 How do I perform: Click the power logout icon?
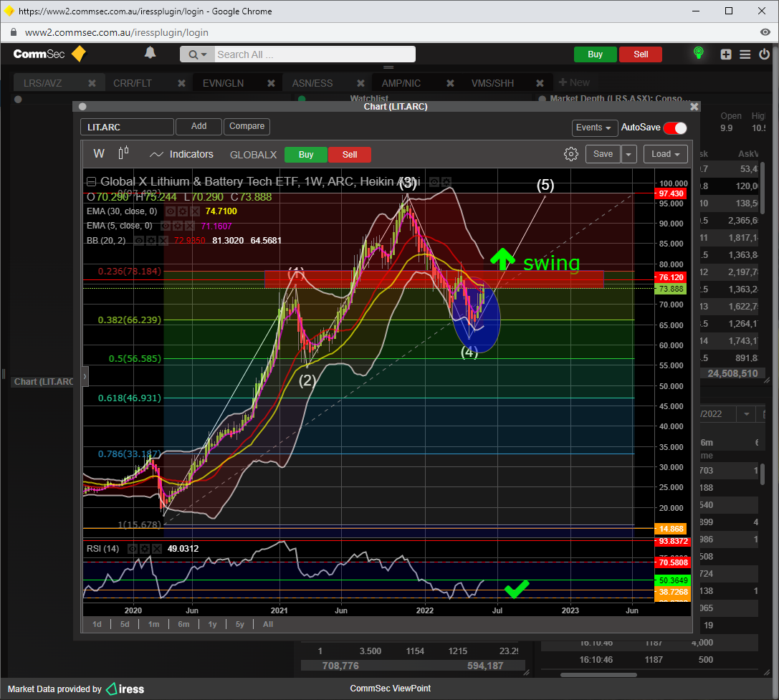(764, 54)
